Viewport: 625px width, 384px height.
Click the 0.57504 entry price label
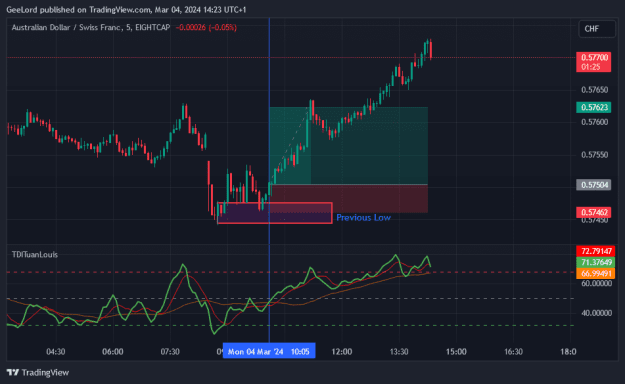(x=594, y=185)
